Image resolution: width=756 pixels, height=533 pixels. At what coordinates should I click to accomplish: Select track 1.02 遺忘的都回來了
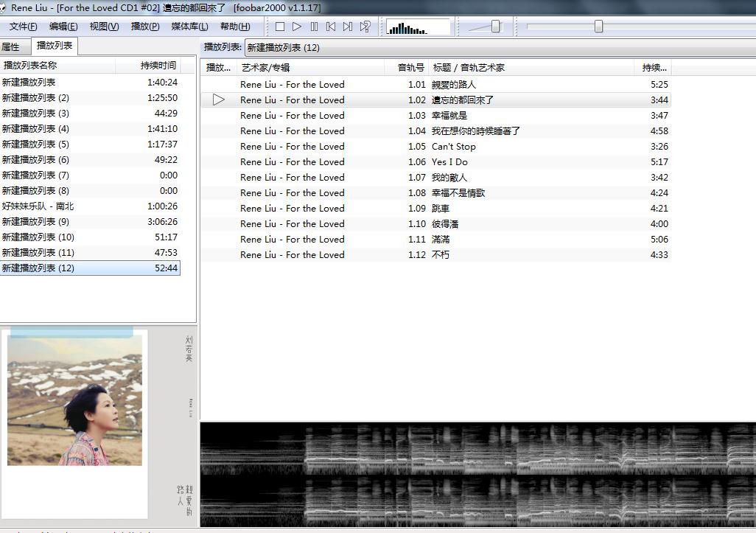coord(436,100)
